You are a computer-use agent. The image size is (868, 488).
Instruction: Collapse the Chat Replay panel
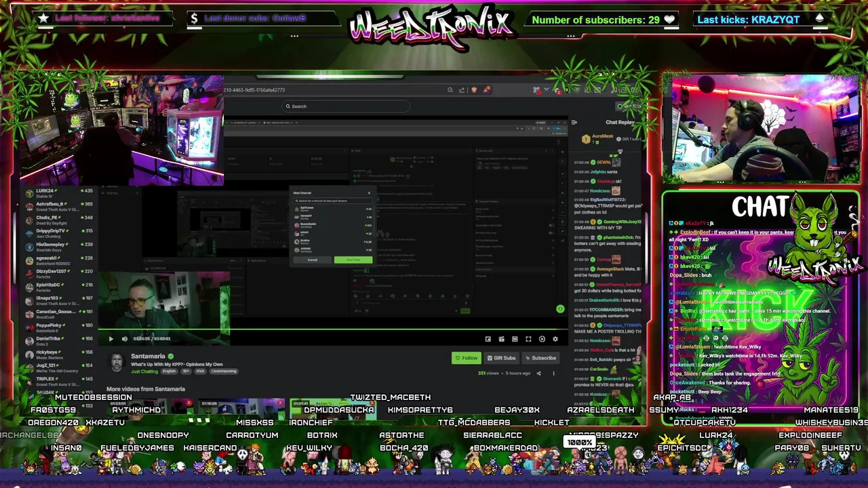pyautogui.click(x=574, y=123)
